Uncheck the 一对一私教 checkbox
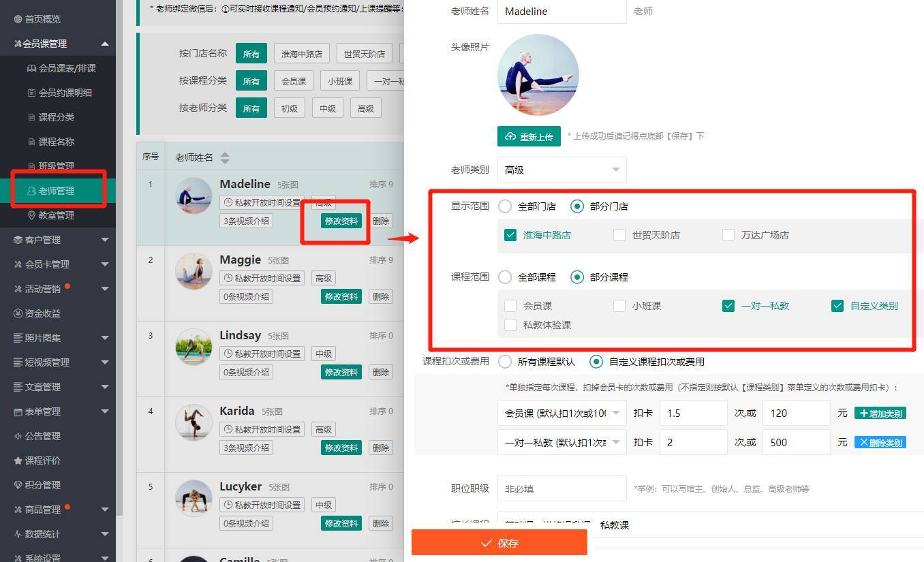 728,306
